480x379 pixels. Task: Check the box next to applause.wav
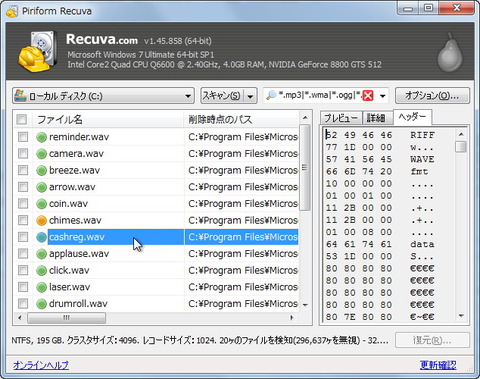pyautogui.click(x=23, y=254)
